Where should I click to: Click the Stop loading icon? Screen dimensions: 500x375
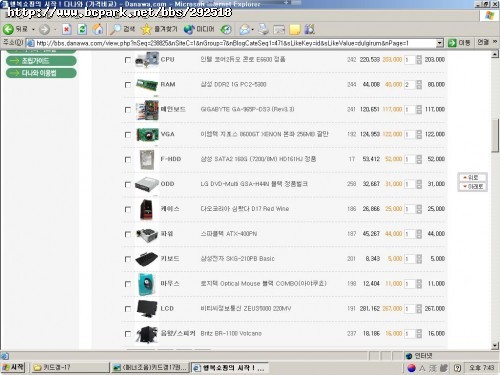(x=67, y=29)
